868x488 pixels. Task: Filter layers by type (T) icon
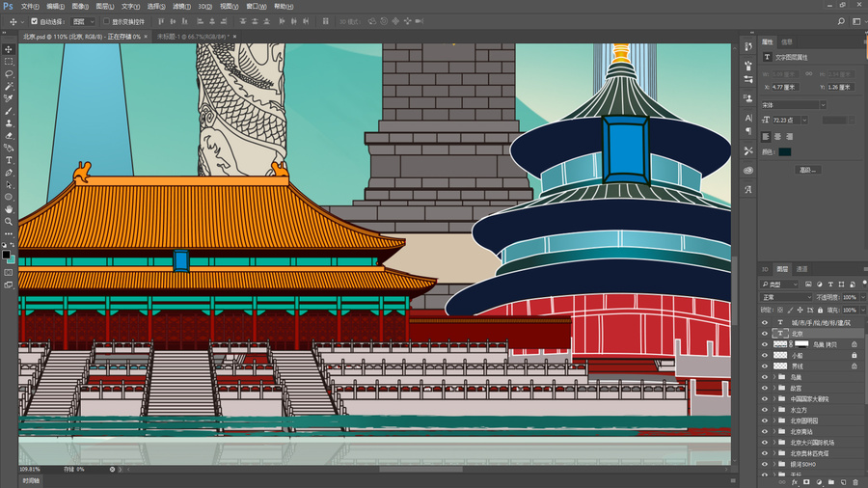pos(830,284)
